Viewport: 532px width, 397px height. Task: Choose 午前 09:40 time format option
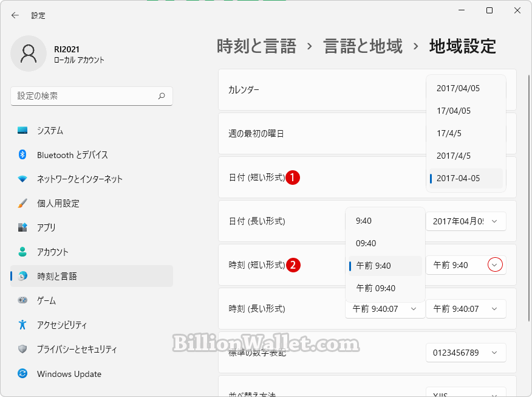pyautogui.click(x=385, y=288)
